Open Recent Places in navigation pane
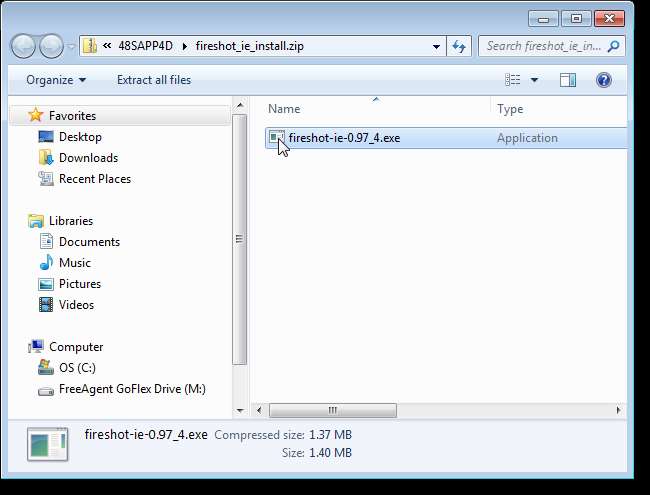Image resolution: width=650 pixels, height=495 pixels. coord(95,179)
